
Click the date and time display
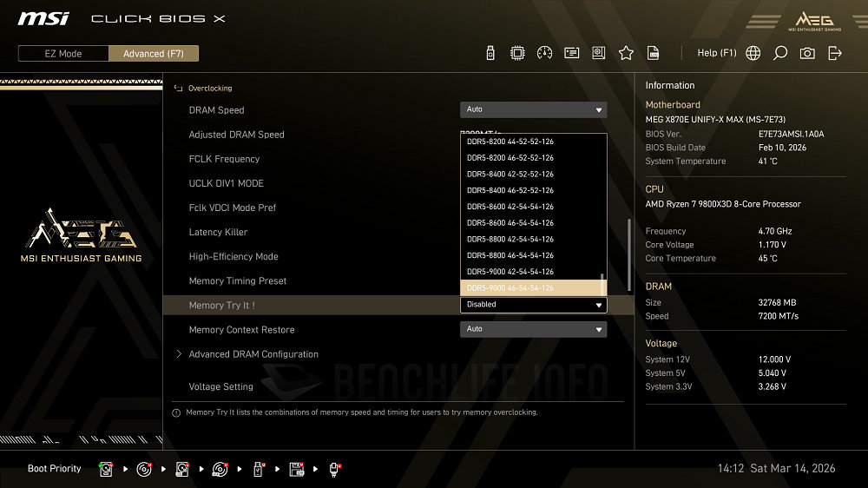776,469
